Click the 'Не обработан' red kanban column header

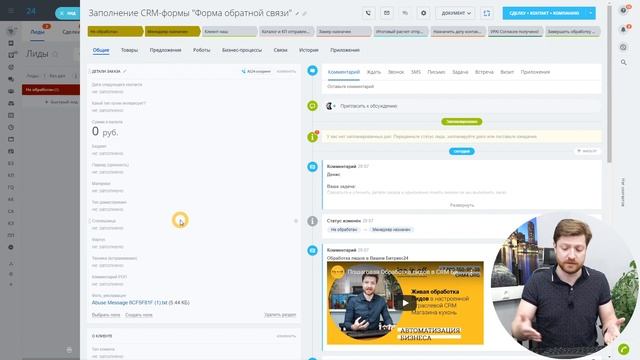point(51,89)
